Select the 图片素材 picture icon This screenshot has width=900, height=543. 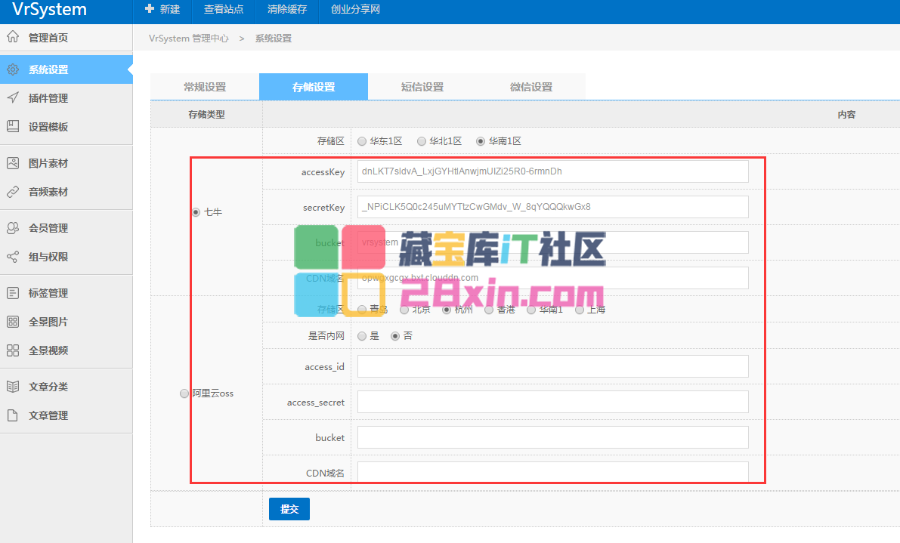coord(13,163)
